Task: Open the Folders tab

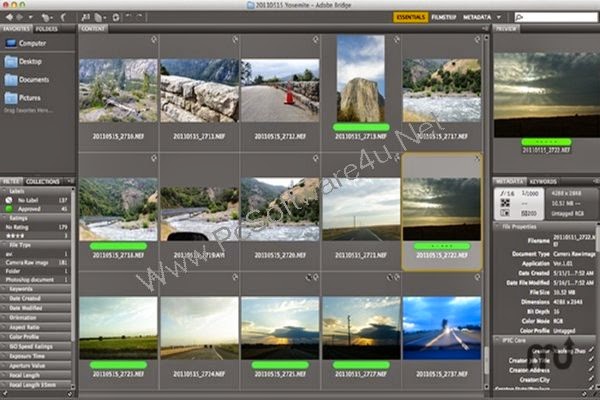Action: coord(47,29)
